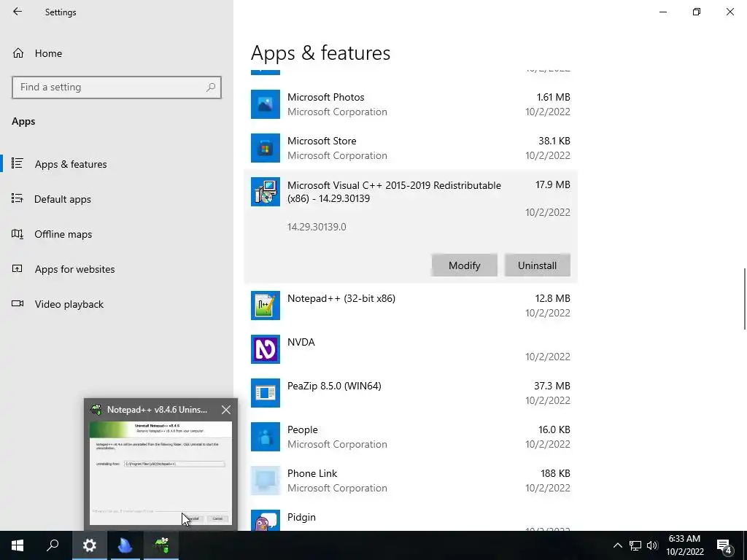Open Video playback settings page

(69, 304)
